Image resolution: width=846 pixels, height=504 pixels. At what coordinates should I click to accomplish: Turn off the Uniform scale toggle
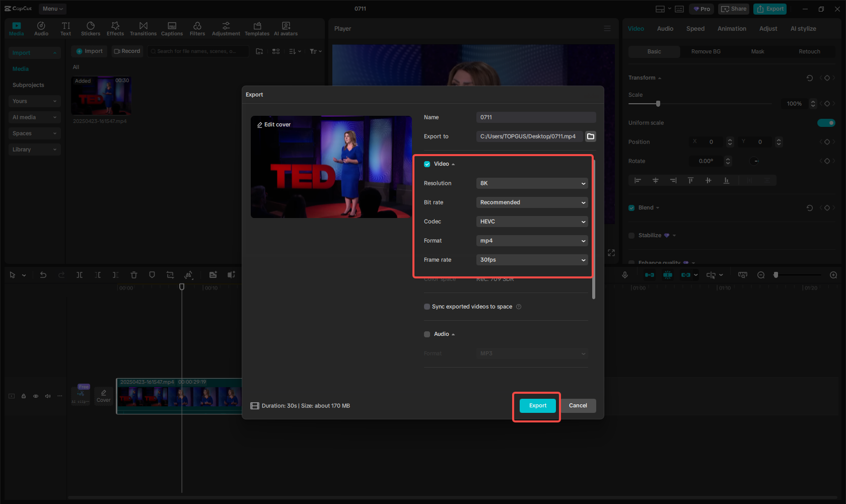point(826,122)
